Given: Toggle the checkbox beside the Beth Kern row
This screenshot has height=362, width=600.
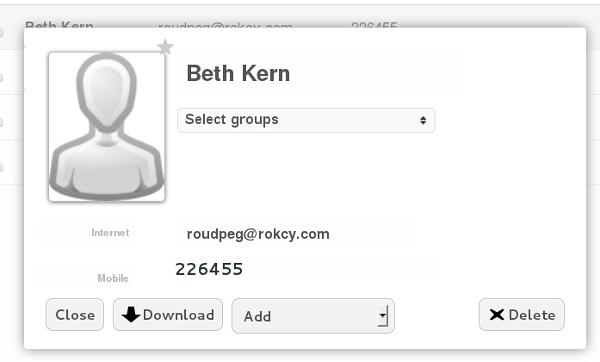Looking at the screenshot, I should pyautogui.click(x=1, y=33).
